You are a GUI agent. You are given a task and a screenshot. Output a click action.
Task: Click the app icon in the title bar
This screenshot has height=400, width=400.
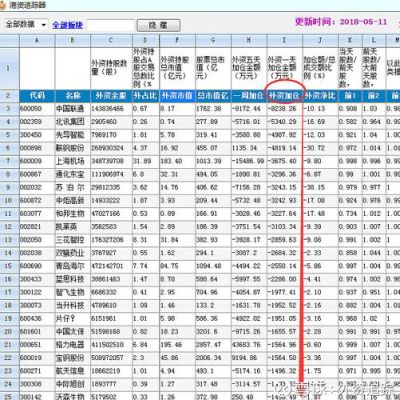point(3,5)
